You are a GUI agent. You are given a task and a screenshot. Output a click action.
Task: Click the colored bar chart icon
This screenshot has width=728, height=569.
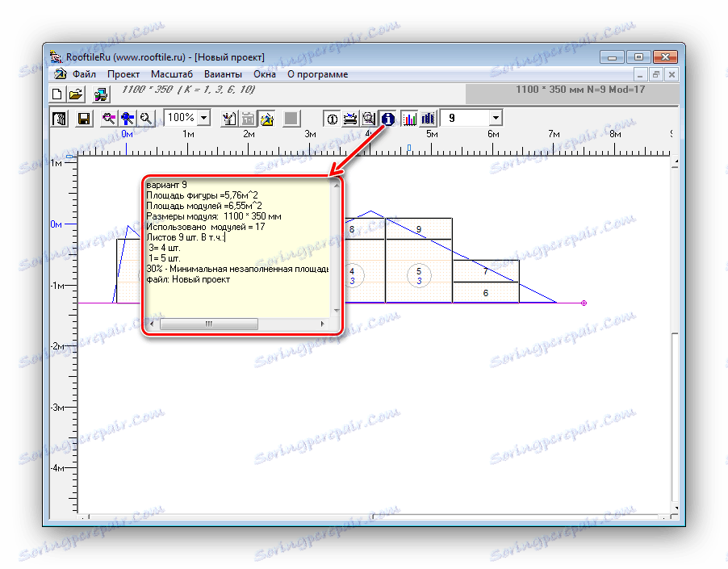point(409,119)
